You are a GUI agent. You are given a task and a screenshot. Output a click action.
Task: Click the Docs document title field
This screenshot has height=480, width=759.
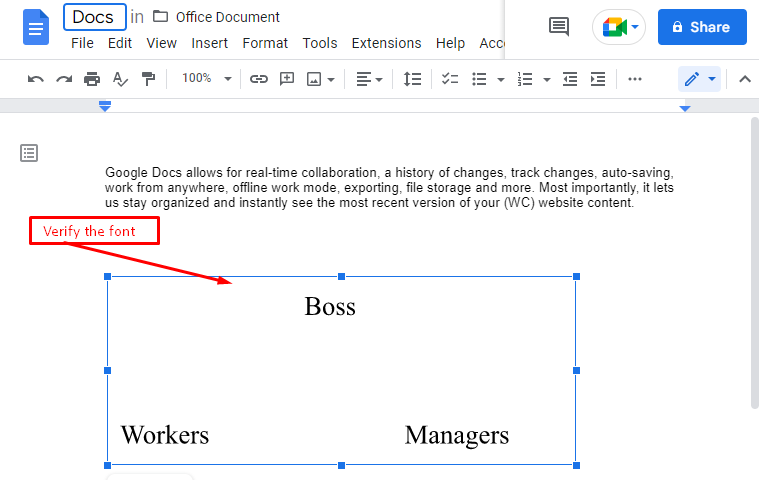[x=95, y=17]
